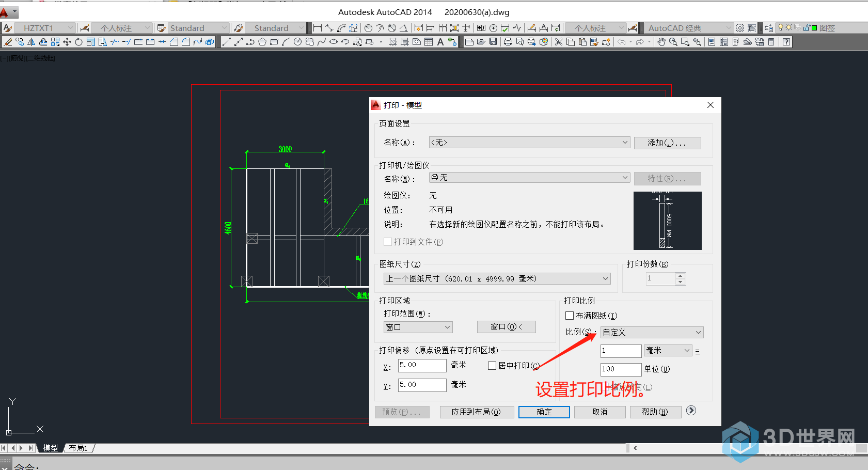Switch to the 模型 tab
868x470 pixels.
tap(51, 448)
